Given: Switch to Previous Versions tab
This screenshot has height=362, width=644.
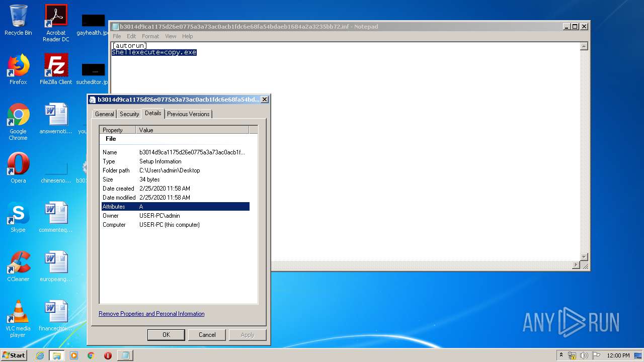Looking at the screenshot, I should tap(188, 114).
